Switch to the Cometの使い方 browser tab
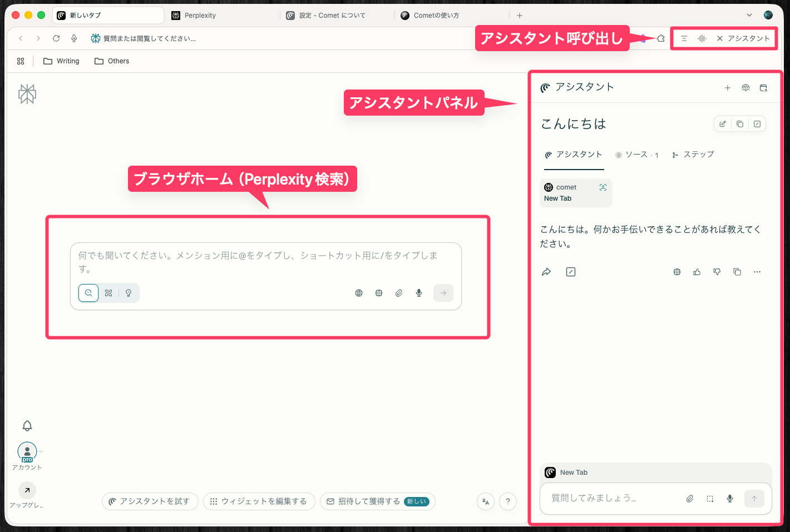The height and width of the screenshot is (532, 790). pyautogui.click(x=436, y=16)
